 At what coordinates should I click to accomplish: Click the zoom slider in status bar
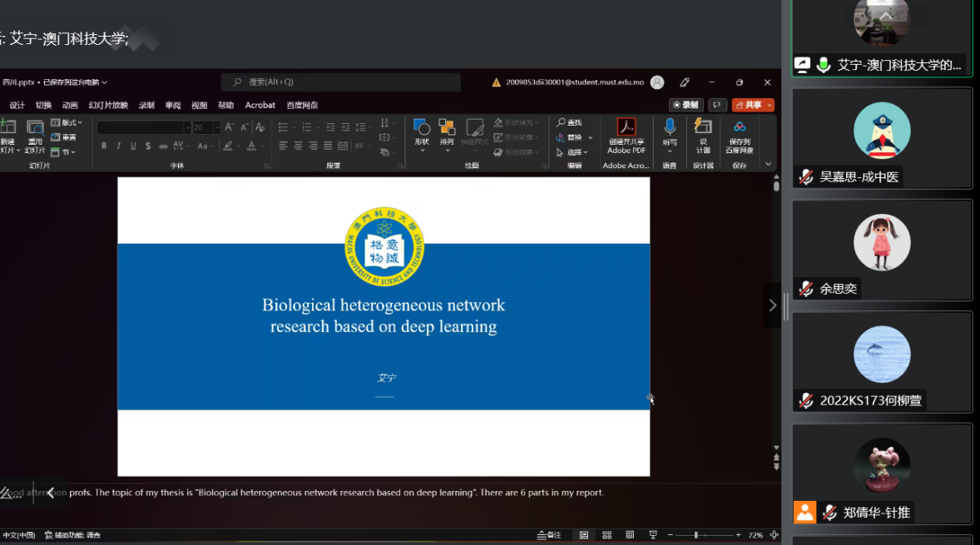[705, 535]
